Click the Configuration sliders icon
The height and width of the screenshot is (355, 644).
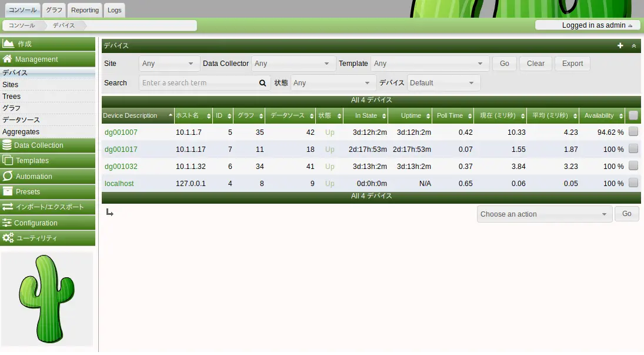tap(8, 223)
